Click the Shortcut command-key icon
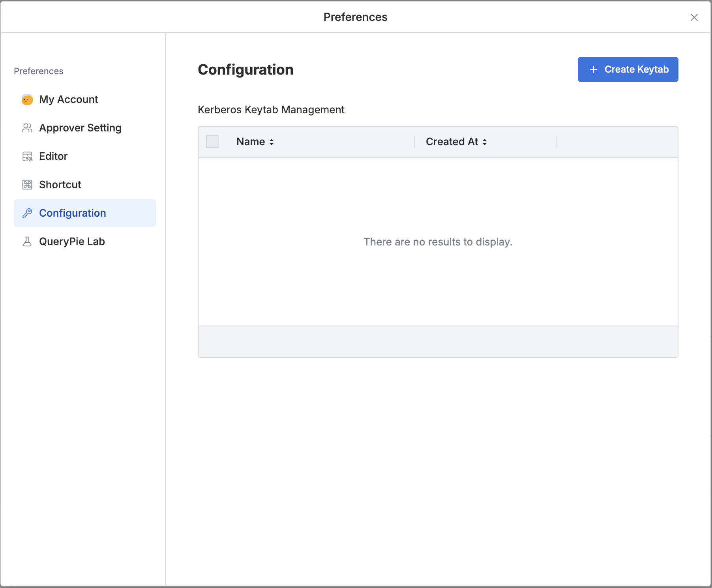Image resolution: width=712 pixels, height=588 pixels. point(27,185)
